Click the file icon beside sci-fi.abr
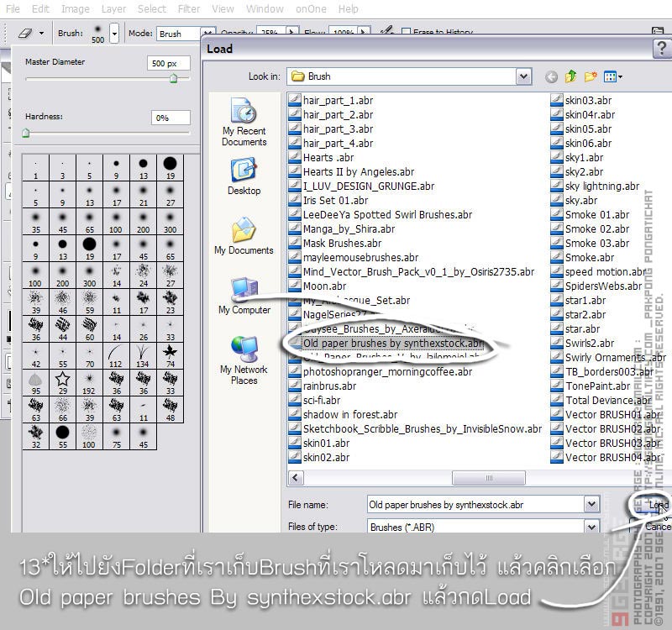The image size is (672, 630). tap(295, 400)
